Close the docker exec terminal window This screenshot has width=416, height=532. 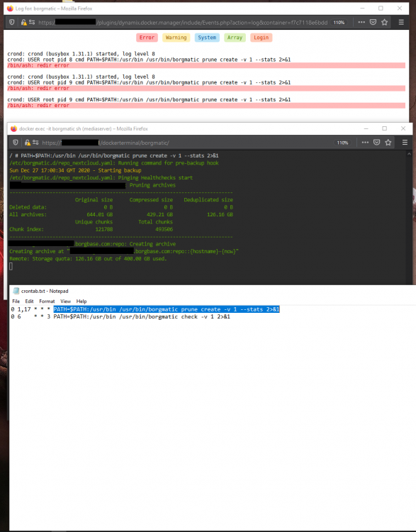click(403, 128)
